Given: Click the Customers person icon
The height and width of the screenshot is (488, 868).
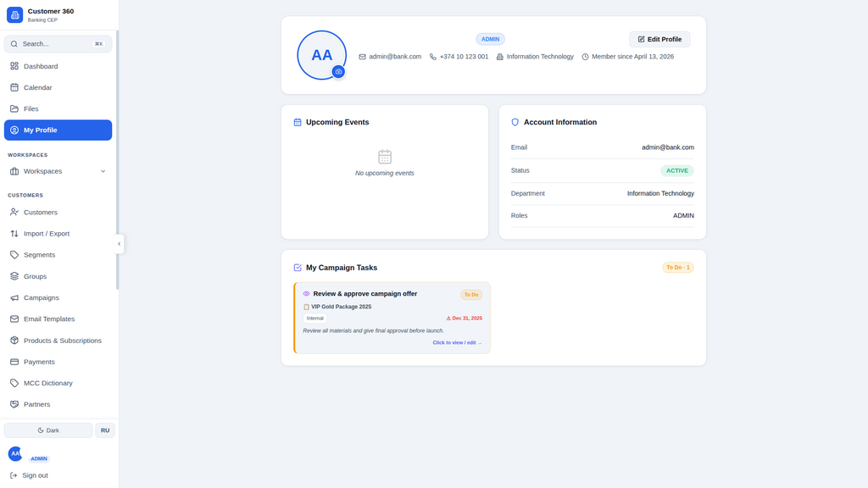Looking at the screenshot, I should (x=14, y=212).
